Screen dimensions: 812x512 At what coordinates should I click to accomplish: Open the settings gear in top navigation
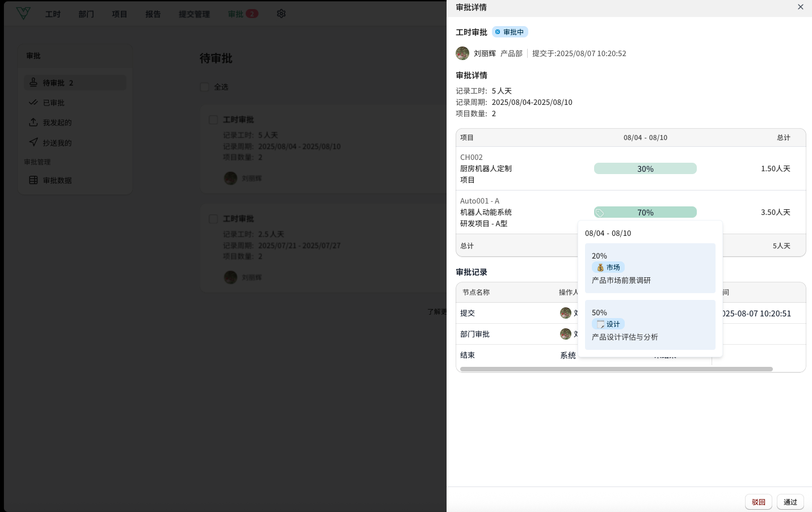pos(281,14)
